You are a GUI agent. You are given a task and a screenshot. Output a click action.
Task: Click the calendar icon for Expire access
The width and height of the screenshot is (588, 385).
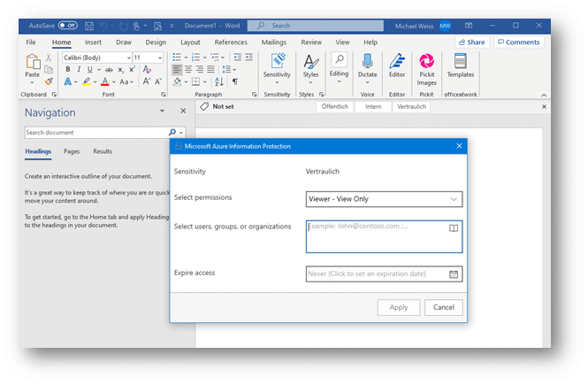(454, 274)
